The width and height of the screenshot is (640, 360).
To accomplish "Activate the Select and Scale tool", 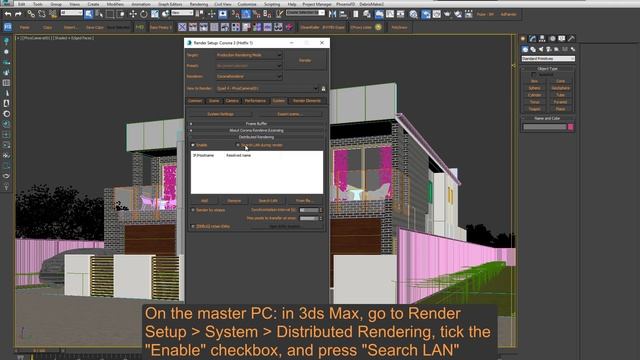I will coord(155,14).
